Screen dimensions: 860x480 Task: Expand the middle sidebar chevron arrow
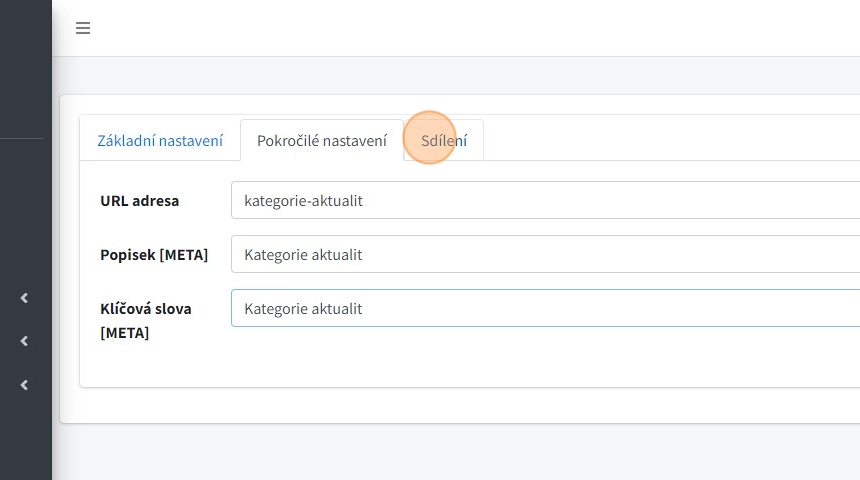point(24,341)
